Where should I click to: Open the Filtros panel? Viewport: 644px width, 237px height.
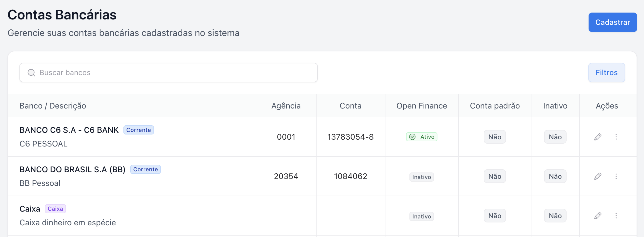(x=606, y=73)
